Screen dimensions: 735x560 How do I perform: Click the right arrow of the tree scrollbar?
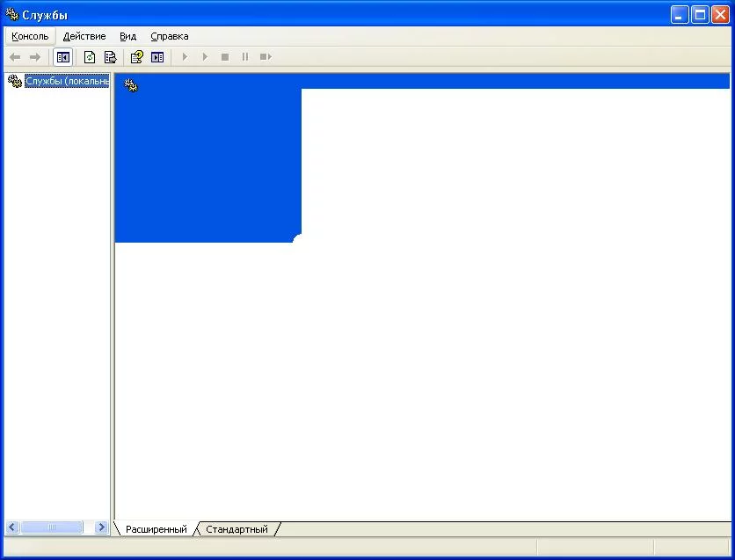(x=101, y=527)
